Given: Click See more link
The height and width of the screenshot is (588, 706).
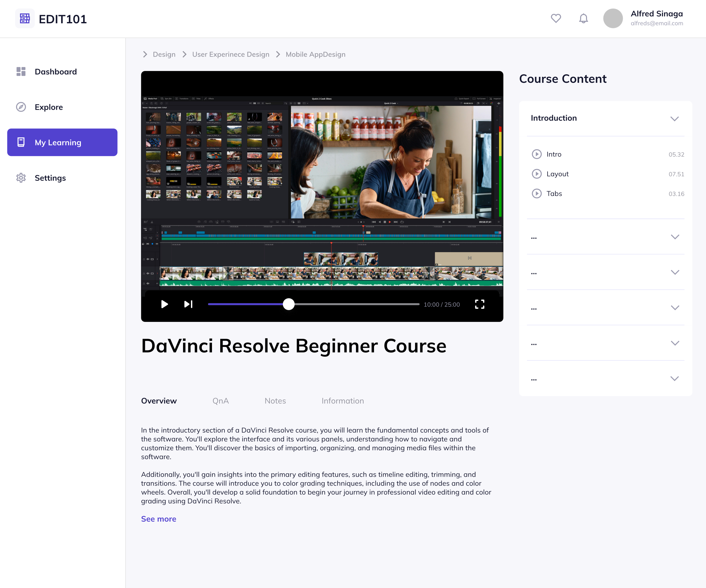Looking at the screenshot, I should 158,519.
